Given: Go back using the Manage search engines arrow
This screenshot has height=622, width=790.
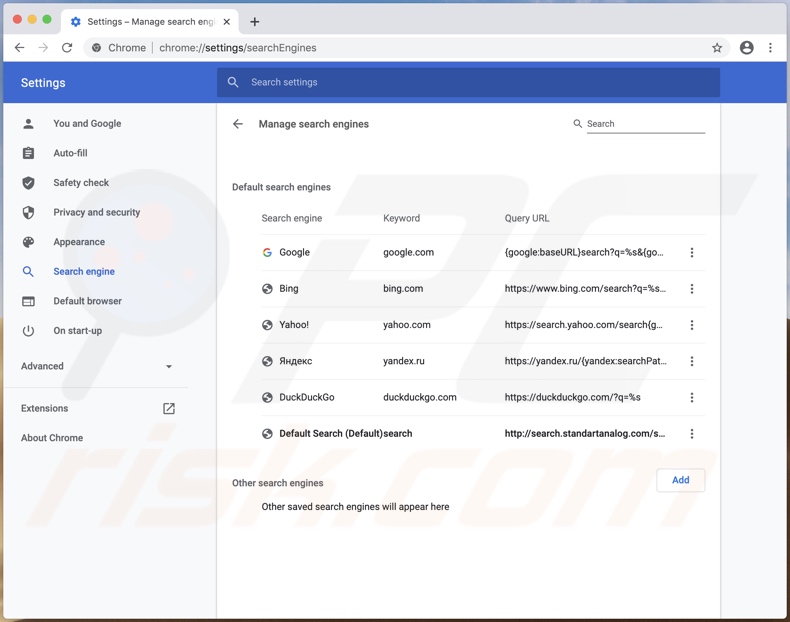Looking at the screenshot, I should [x=238, y=124].
